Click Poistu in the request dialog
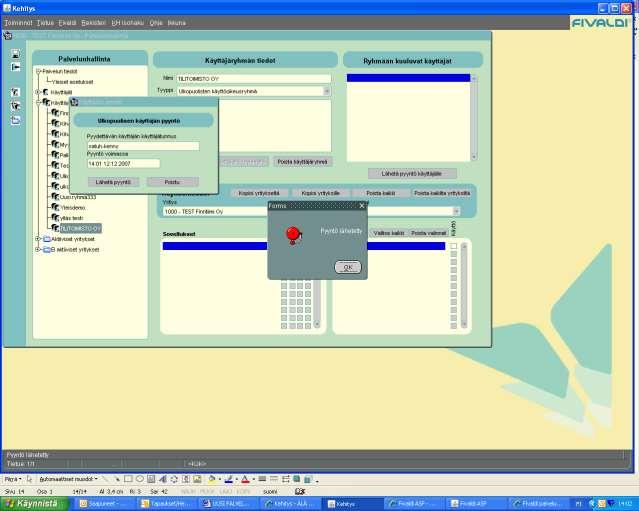The width and height of the screenshot is (639, 511). coord(172,182)
